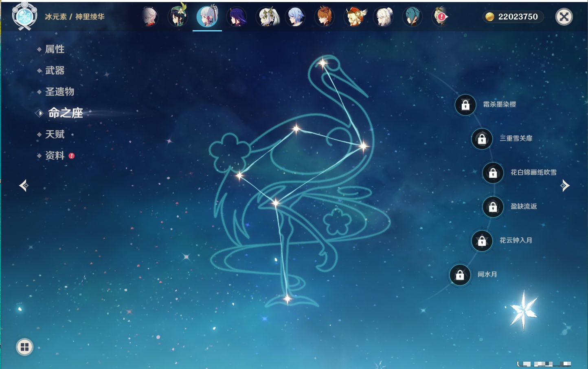
Task: Open the 属性 attributes page
Action: point(55,49)
